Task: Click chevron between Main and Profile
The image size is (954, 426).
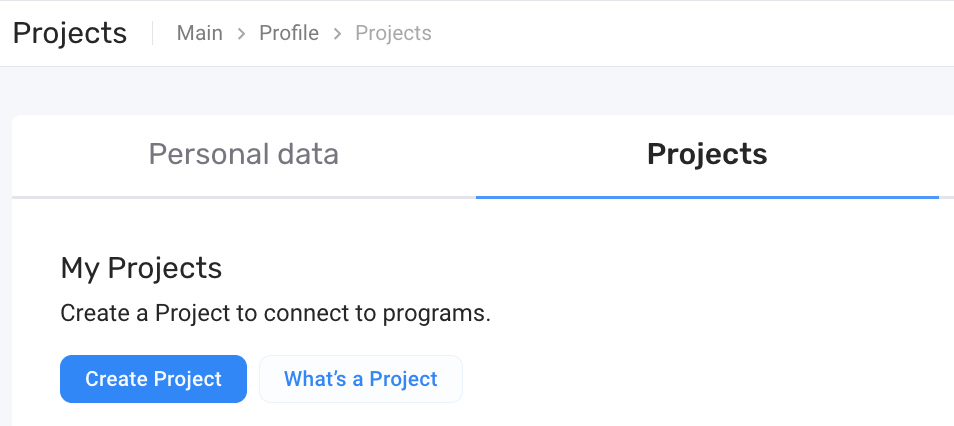Action: [241, 34]
